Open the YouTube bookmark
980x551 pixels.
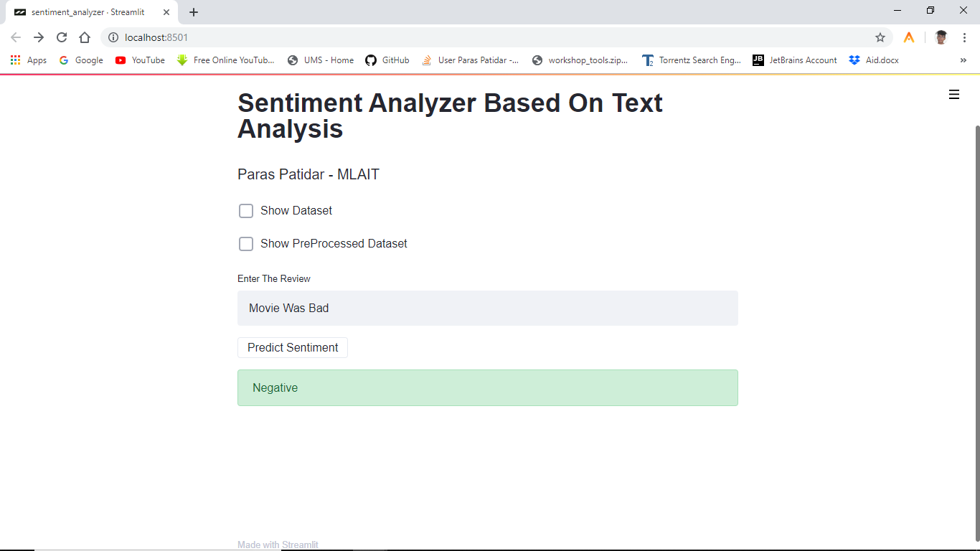pyautogui.click(x=141, y=60)
